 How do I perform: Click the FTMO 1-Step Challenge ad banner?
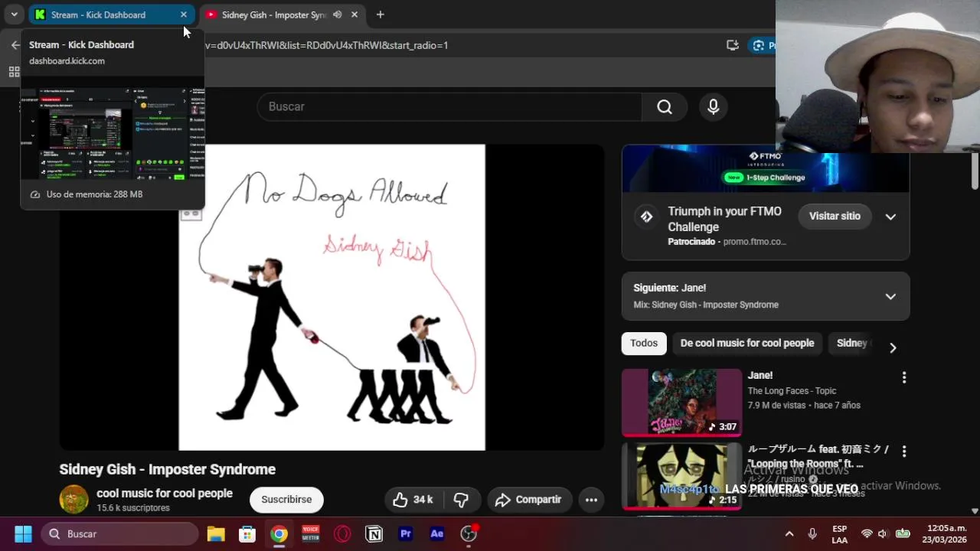click(766, 170)
